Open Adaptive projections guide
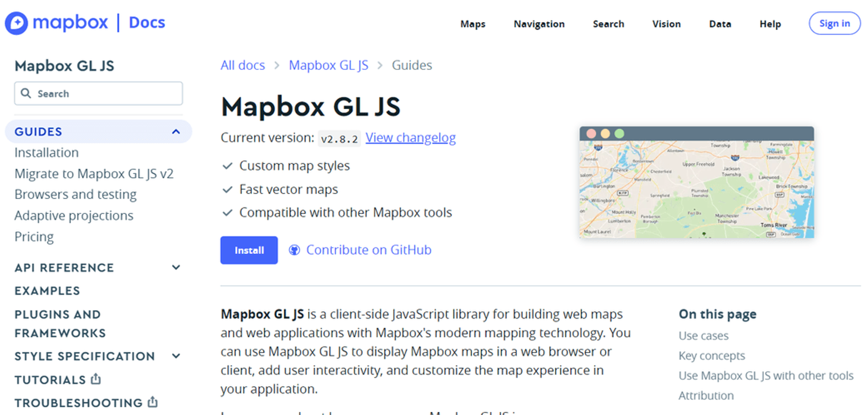This screenshot has width=868, height=415. tap(74, 215)
